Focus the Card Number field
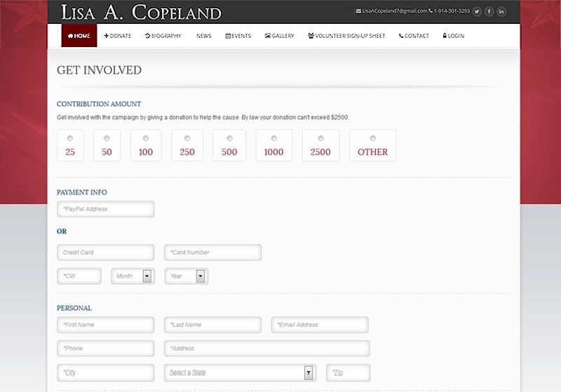The width and height of the screenshot is (561, 392). [212, 252]
